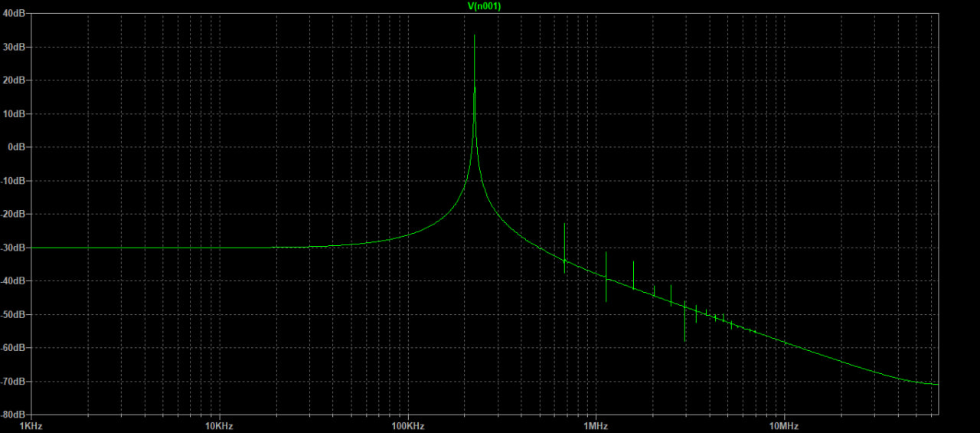
Task: Click the -40dB axis label
Action: tap(14, 281)
